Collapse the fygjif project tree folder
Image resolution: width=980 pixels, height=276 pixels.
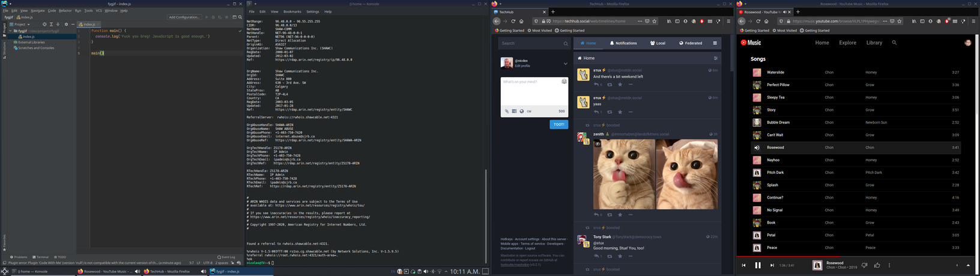10,31
